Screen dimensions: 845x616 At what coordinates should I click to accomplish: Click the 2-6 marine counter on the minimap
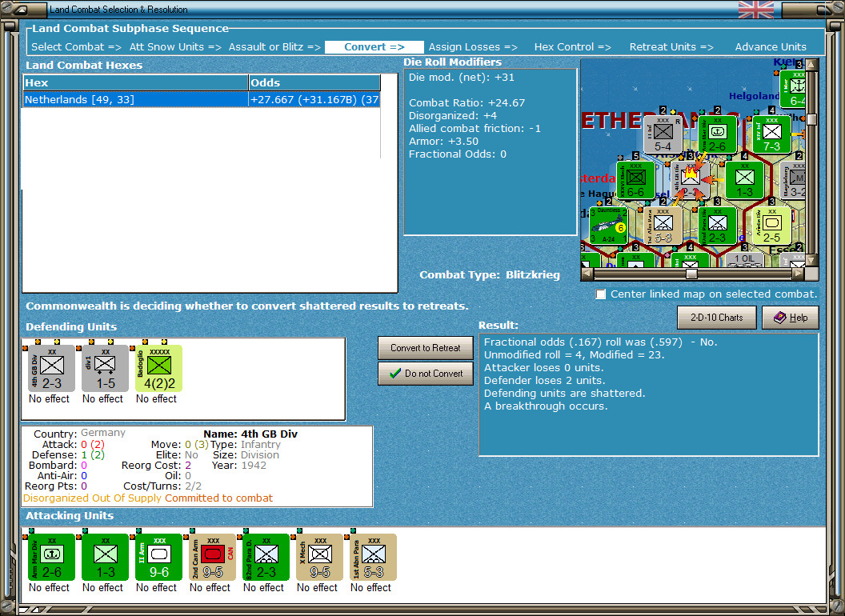tap(717, 134)
